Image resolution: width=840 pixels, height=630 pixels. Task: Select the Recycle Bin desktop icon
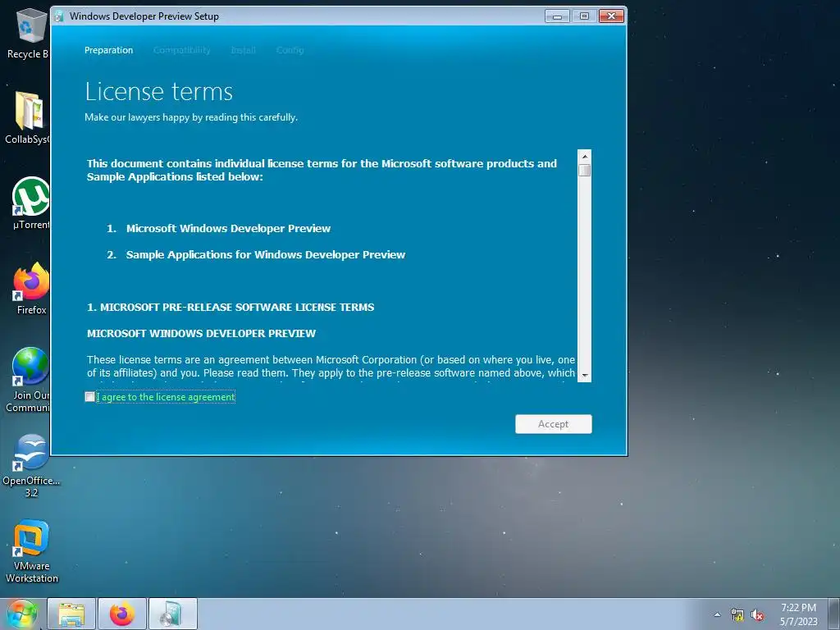pyautogui.click(x=30, y=33)
